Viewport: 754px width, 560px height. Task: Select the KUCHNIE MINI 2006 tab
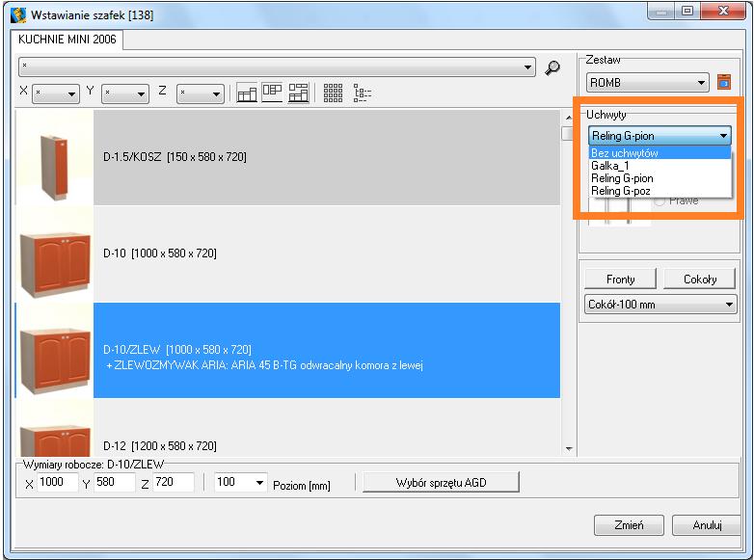(x=67, y=40)
